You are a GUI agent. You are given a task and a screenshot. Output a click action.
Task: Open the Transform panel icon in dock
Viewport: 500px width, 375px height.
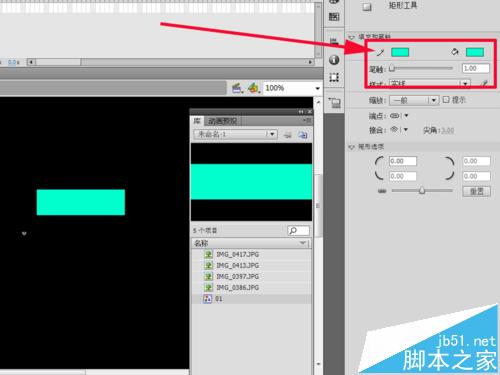(x=334, y=78)
